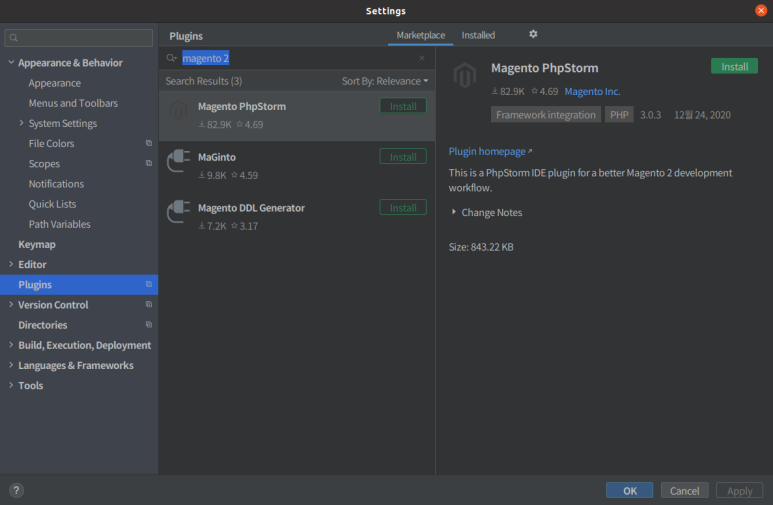Open Path Variables settings

(60, 224)
